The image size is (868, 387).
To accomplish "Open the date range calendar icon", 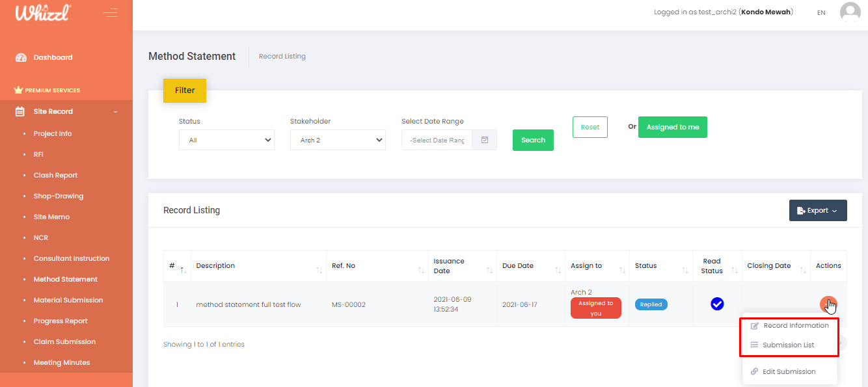I will coord(485,140).
